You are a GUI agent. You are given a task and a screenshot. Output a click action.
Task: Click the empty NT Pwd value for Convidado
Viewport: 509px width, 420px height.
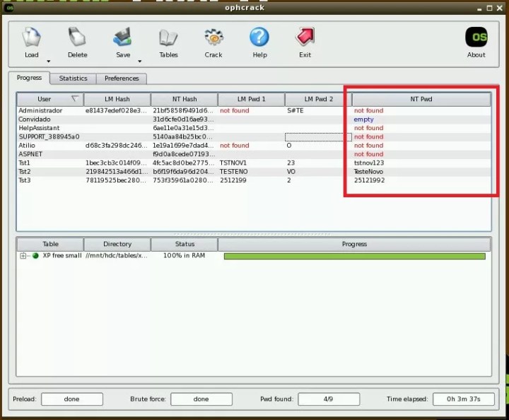click(363, 119)
